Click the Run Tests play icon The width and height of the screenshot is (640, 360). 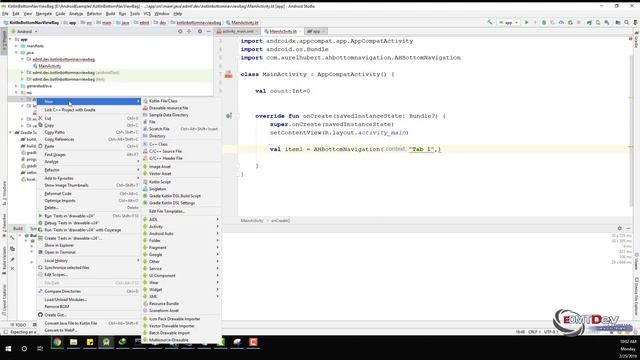tap(40, 216)
